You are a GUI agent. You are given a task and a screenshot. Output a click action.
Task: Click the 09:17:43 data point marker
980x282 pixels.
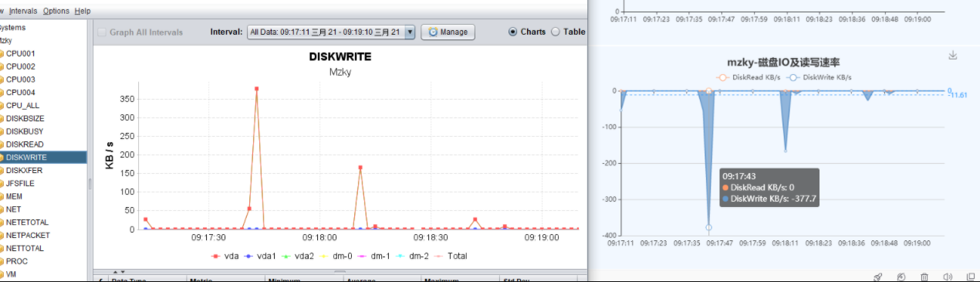[708, 227]
